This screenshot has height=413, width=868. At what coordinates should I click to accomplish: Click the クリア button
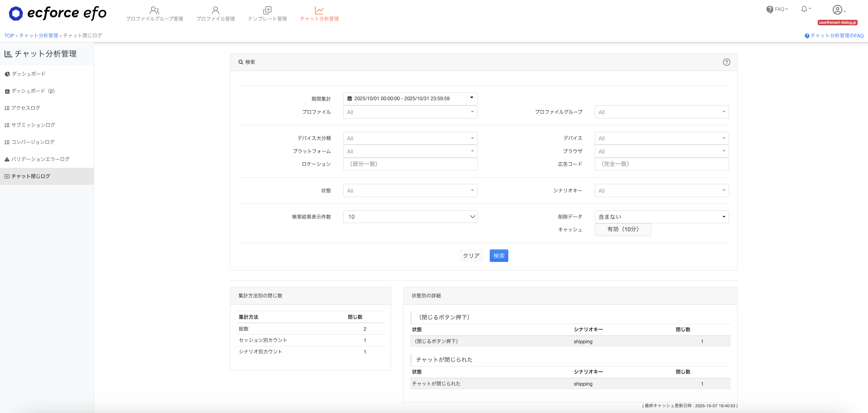(471, 256)
